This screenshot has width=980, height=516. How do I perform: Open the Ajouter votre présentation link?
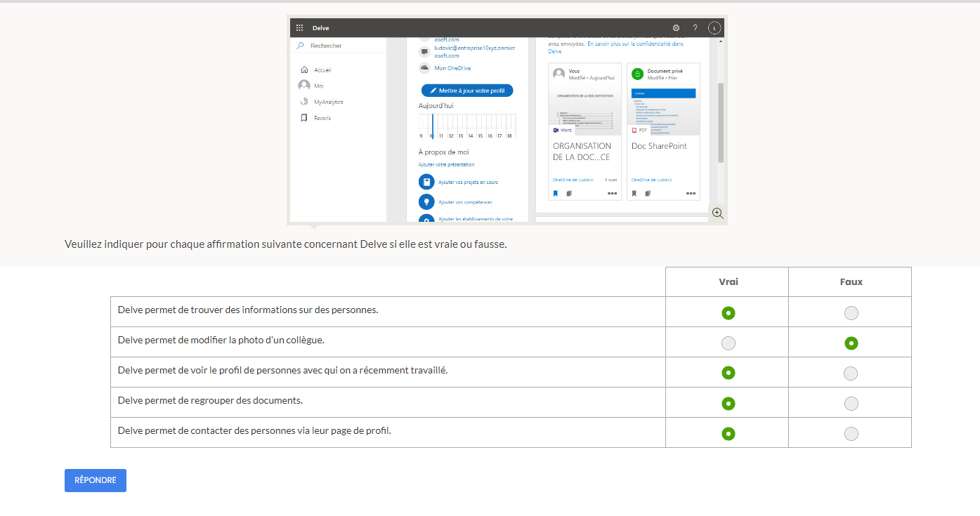pos(447,164)
